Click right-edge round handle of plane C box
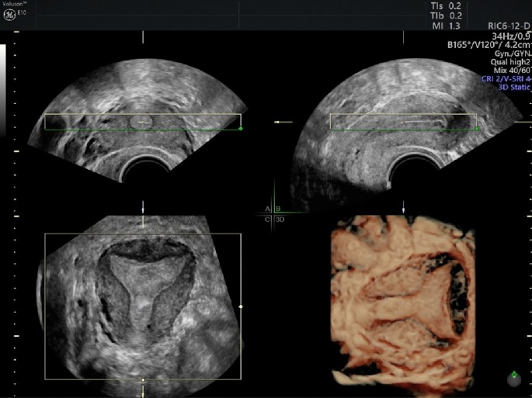This screenshot has height=398, width=532. 241,307
